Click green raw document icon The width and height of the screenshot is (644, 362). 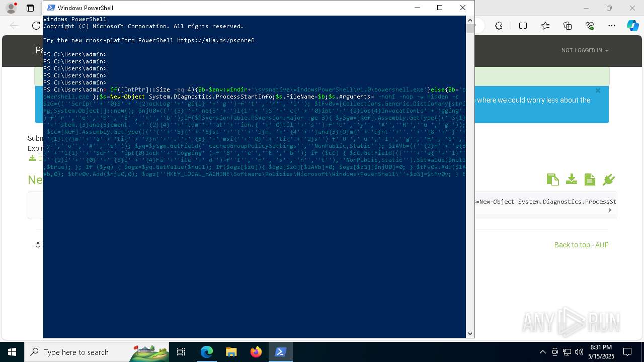(x=590, y=179)
